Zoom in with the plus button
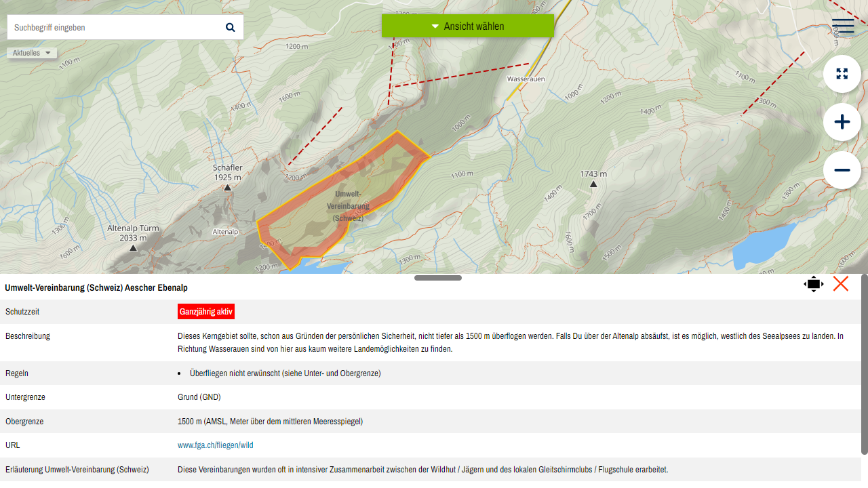The width and height of the screenshot is (868, 488). tap(842, 122)
